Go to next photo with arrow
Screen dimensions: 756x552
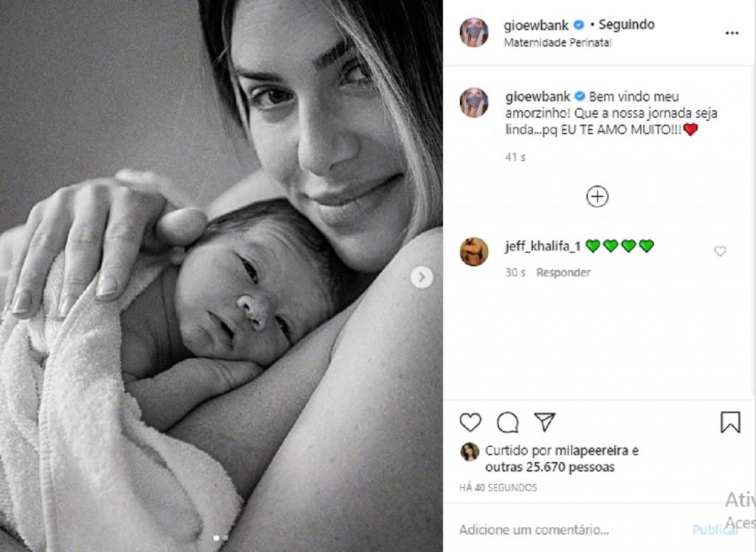422,277
